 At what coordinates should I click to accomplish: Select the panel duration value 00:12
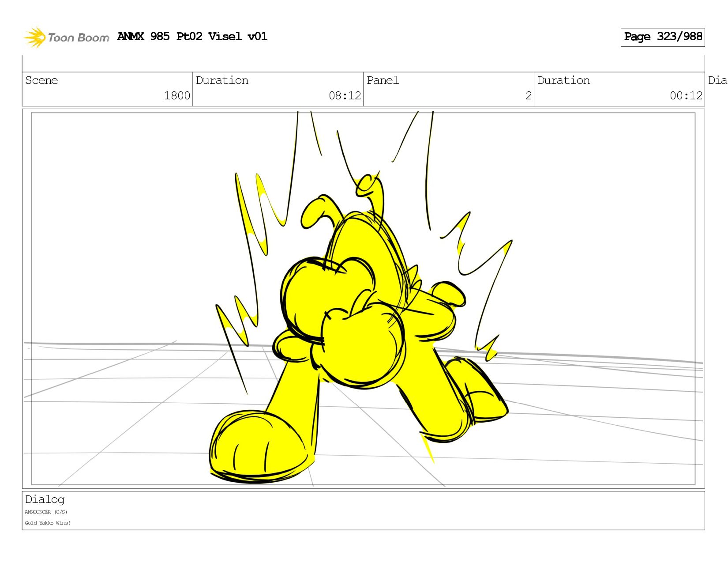[686, 96]
